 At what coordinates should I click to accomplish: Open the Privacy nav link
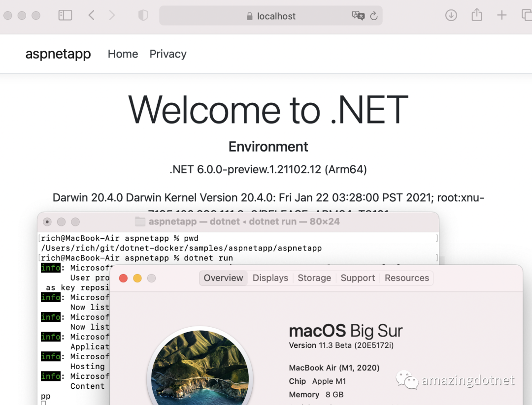point(168,54)
